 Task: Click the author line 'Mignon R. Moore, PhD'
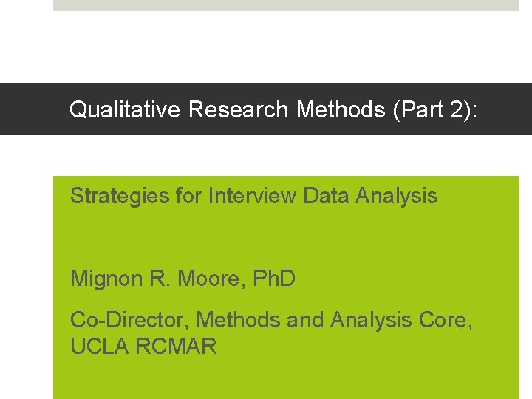click(x=183, y=279)
